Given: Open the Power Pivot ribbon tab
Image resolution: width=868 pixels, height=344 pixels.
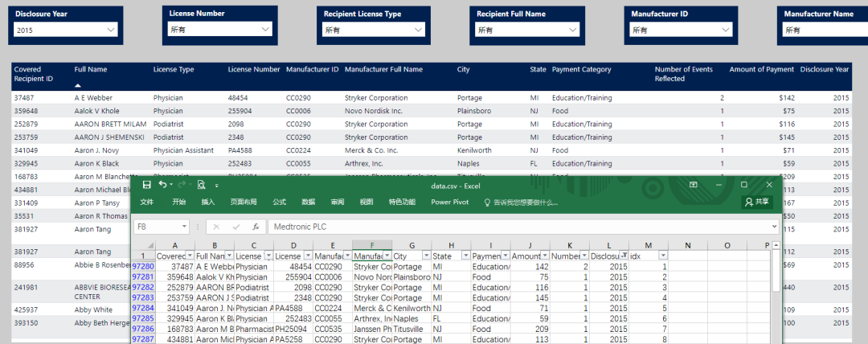Looking at the screenshot, I should 449,203.
